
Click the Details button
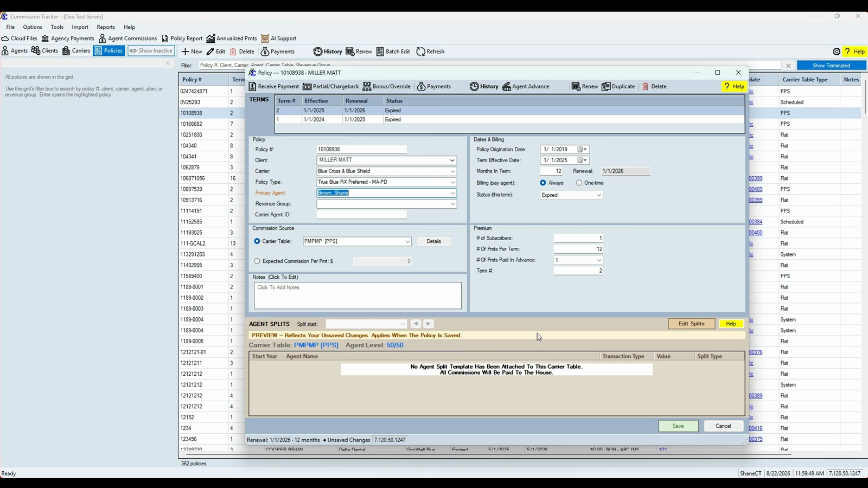pos(433,241)
